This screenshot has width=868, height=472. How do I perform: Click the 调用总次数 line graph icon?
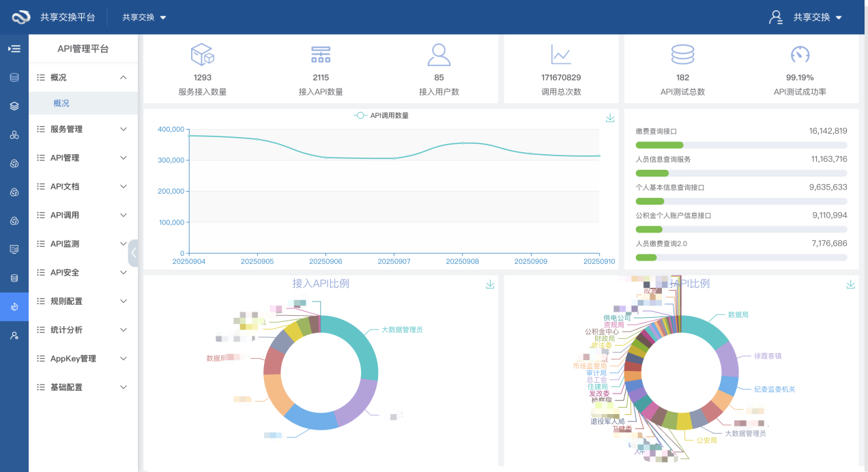(561, 54)
